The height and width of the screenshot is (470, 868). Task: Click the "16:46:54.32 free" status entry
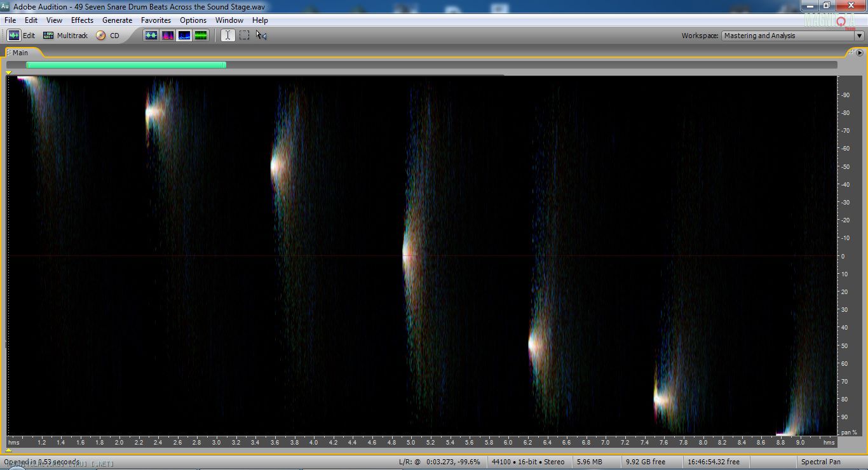(x=714, y=462)
